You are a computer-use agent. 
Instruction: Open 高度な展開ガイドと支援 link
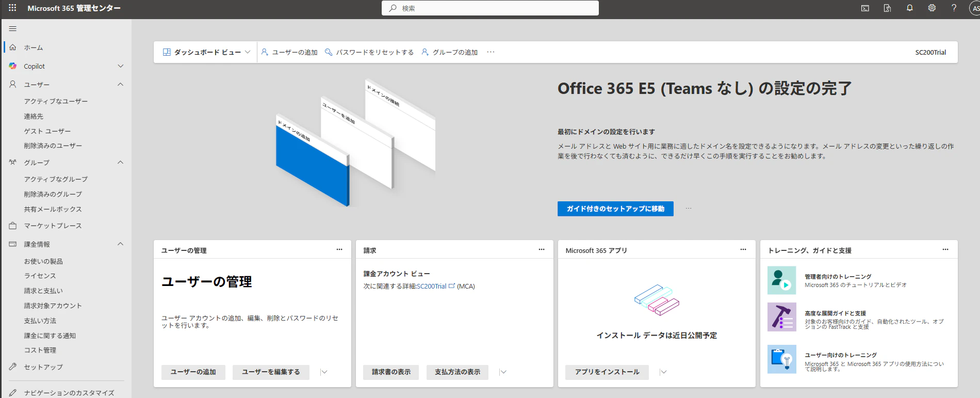coord(836,313)
